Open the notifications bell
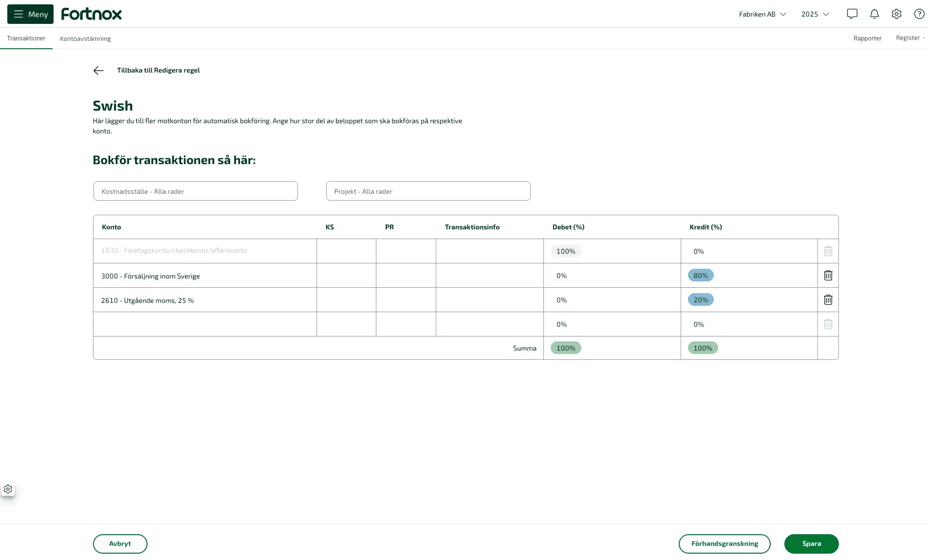 (x=874, y=14)
